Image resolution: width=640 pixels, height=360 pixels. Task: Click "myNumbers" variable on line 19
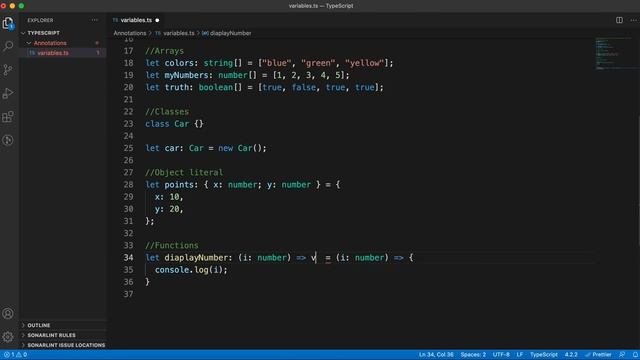point(186,75)
